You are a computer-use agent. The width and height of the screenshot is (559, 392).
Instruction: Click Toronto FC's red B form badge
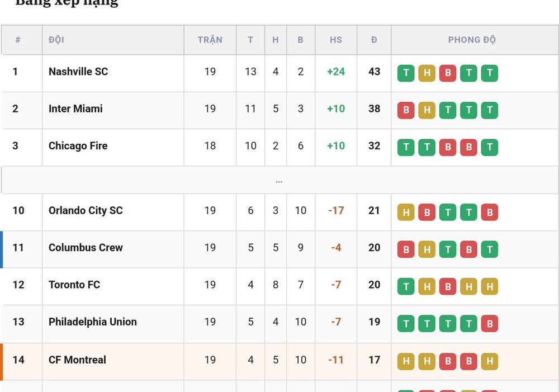tap(448, 286)
